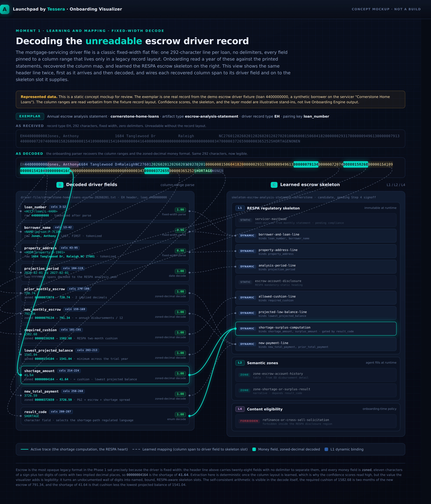Image resolution: width=431 pixels, height=504 pixels.
Task: Click the ZONE tag on zone-shortage-or-surplus-result
Action: 244,390
